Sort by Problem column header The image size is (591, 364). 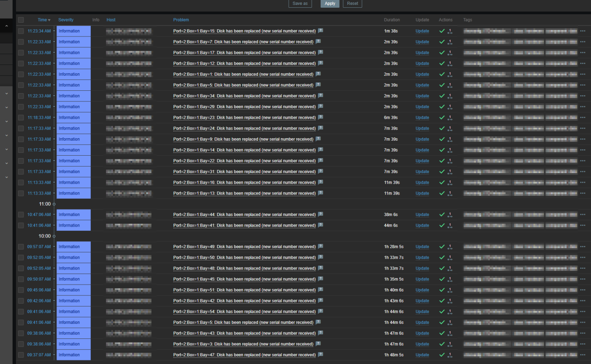181,20
